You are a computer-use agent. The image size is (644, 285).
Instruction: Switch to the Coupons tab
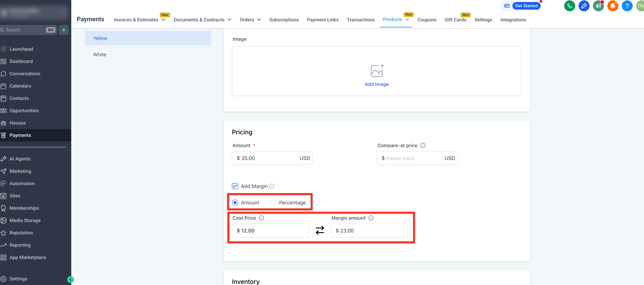[x=426, y=20]
